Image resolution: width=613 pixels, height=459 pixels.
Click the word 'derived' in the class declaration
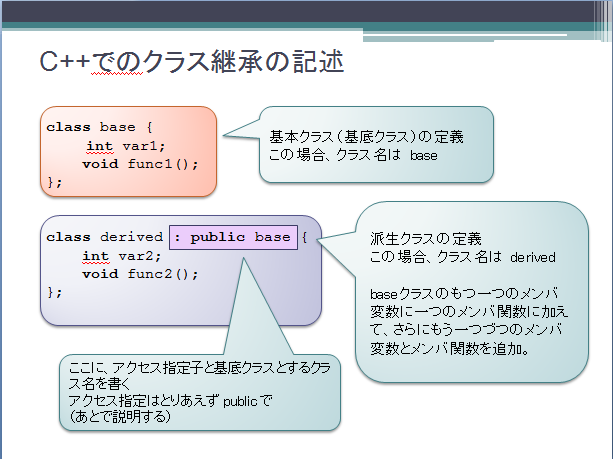131,237
